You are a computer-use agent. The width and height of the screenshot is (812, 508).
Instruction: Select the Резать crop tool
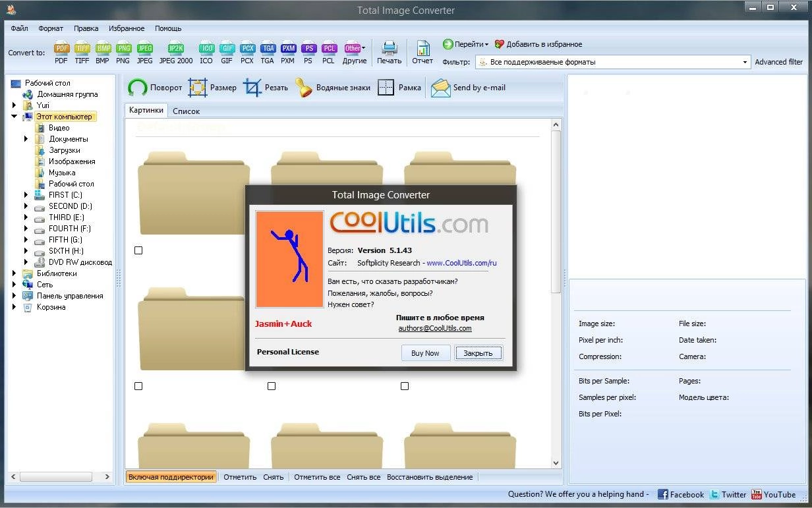point(266,88)
